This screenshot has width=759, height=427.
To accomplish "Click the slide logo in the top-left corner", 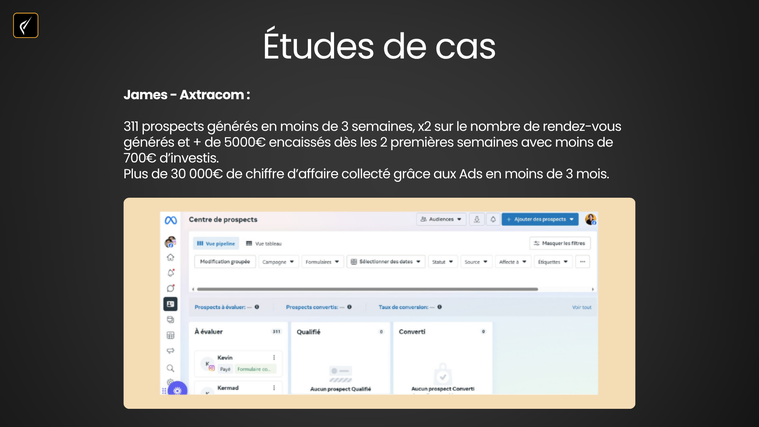I will tap(26, 25).
